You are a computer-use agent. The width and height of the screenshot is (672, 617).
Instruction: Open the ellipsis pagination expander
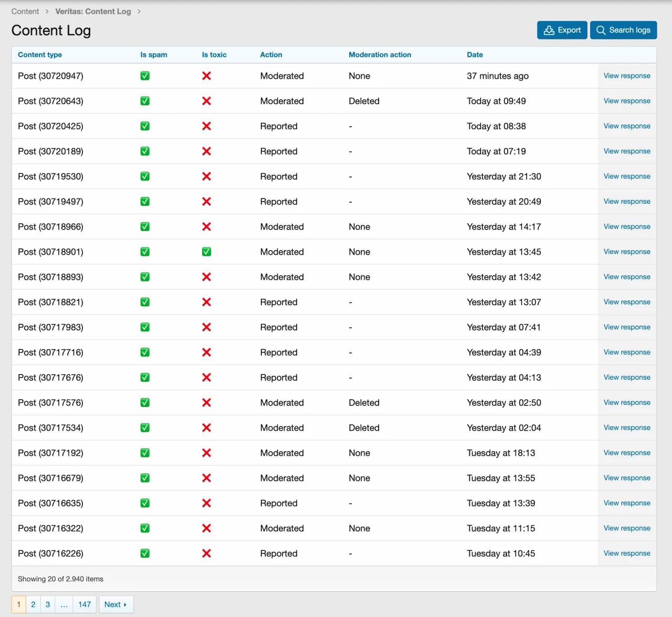(64, 604)
